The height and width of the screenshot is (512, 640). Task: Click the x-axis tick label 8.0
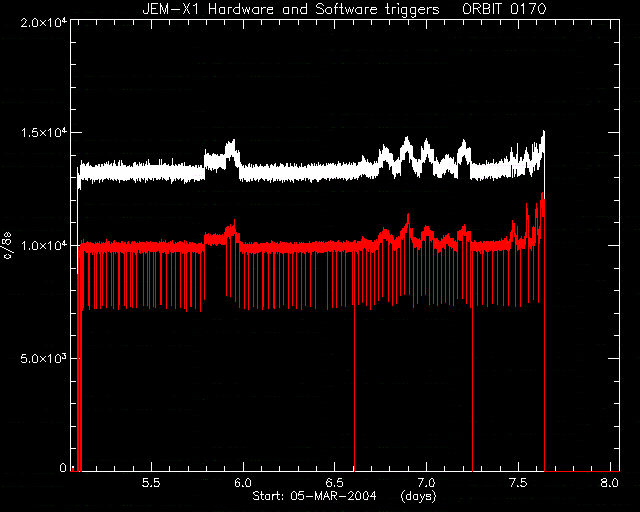610,483
